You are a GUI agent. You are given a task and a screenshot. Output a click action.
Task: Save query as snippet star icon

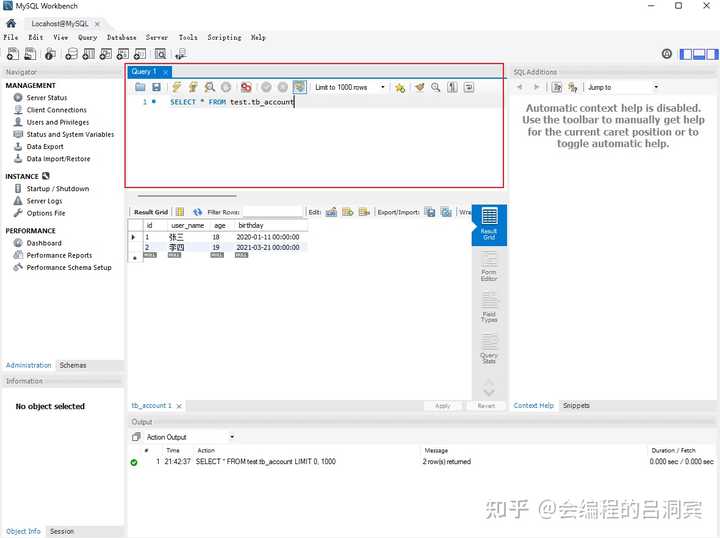[x=400, y=87]
